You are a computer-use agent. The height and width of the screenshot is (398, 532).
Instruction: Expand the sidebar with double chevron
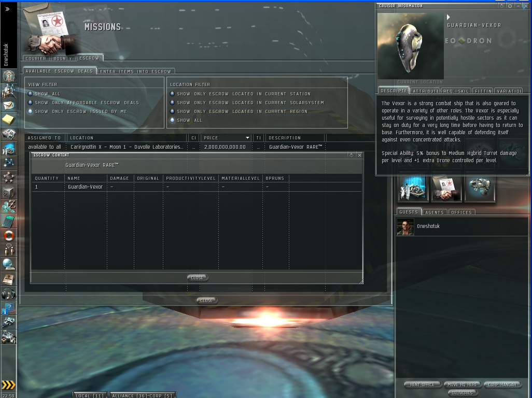click(7, 9)
